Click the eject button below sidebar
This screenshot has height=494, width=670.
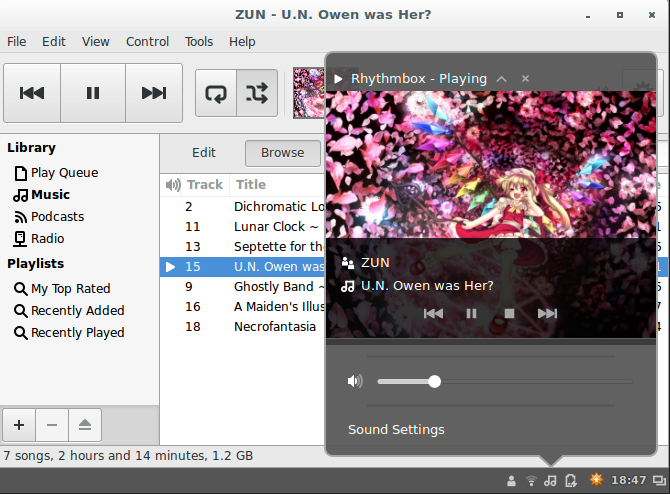coord(85,425)
